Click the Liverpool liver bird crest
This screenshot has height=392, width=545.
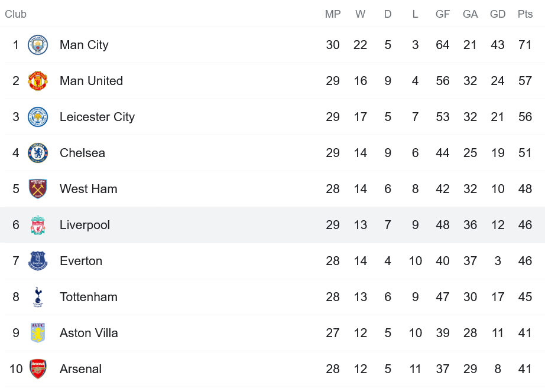click(38, 225)
